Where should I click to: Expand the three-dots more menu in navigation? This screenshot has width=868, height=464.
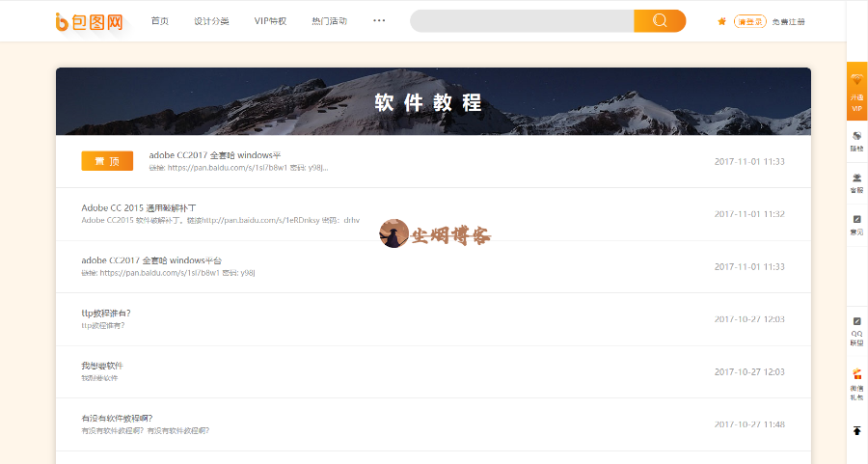(x=379, y=20)
